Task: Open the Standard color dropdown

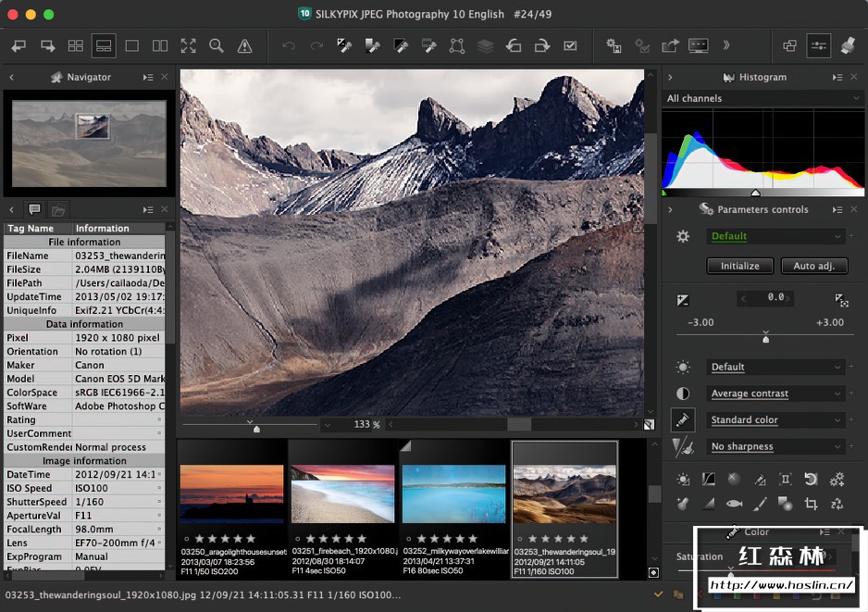Action: (x=775, y=420)
